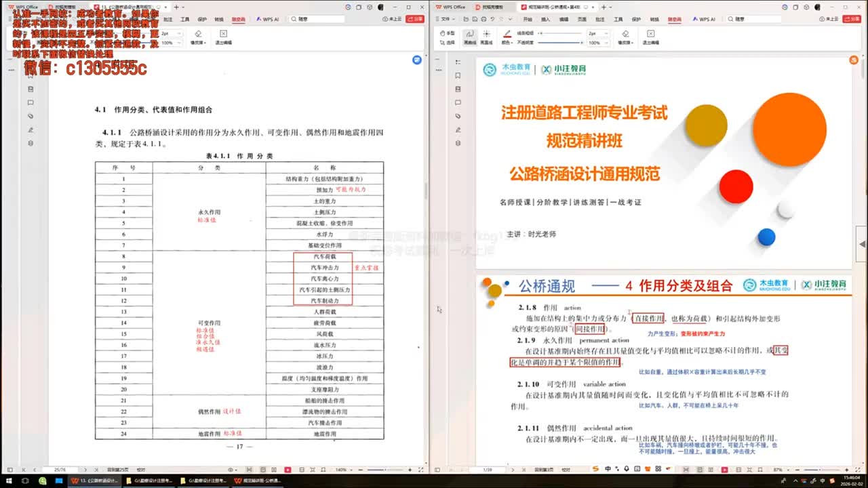
Task: Switch to the WPS Office home tab in right window
Action: [450, 6]
